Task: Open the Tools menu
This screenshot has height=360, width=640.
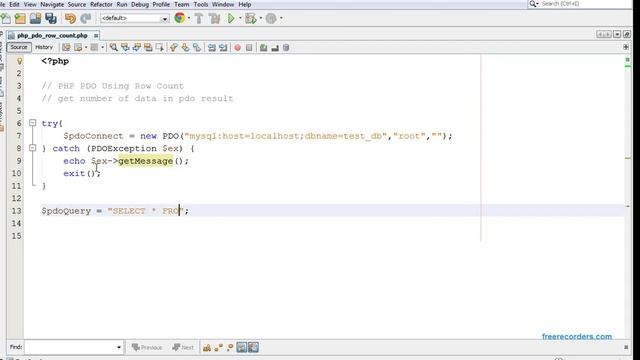Action: pos(201,4)
